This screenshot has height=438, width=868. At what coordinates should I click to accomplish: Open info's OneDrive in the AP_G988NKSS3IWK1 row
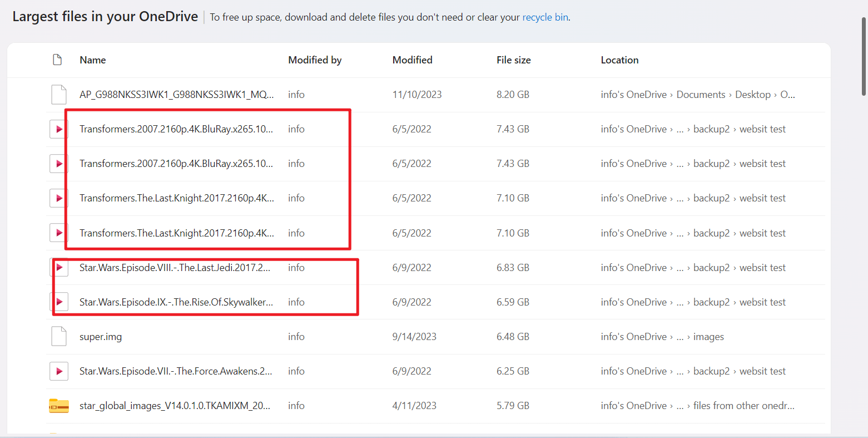pyautogui.click(x=633, y=95)
